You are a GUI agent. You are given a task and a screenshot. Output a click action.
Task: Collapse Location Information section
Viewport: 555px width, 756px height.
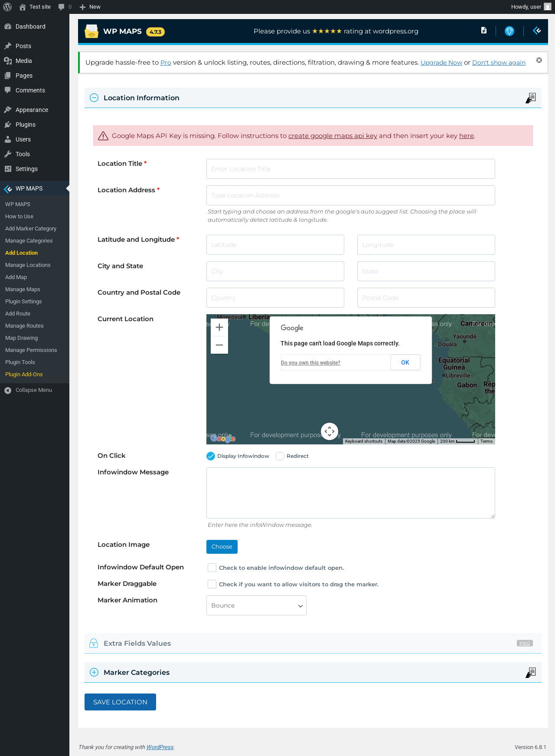94,98
